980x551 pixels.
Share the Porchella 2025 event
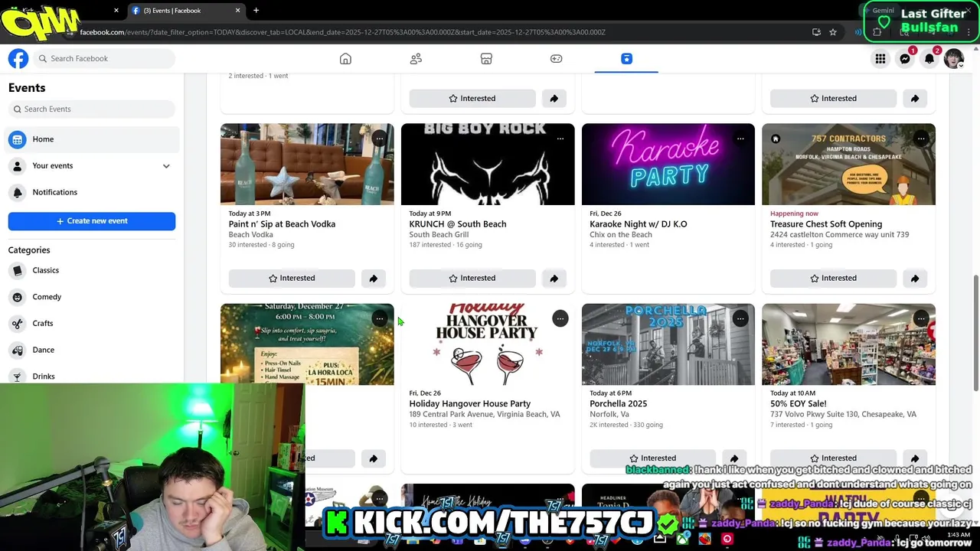point(734,458)
